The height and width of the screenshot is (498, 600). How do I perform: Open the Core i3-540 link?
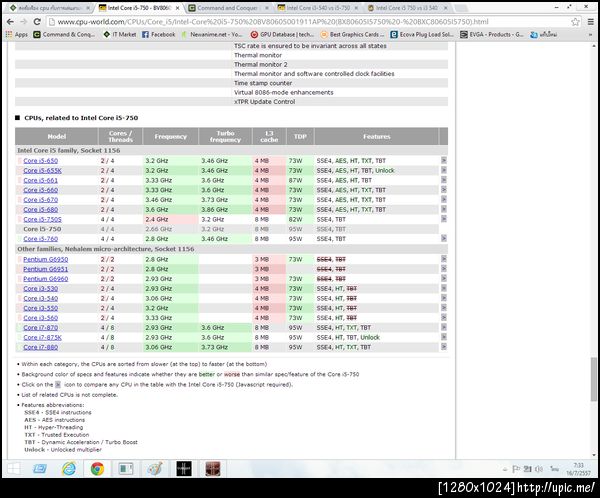41,299
